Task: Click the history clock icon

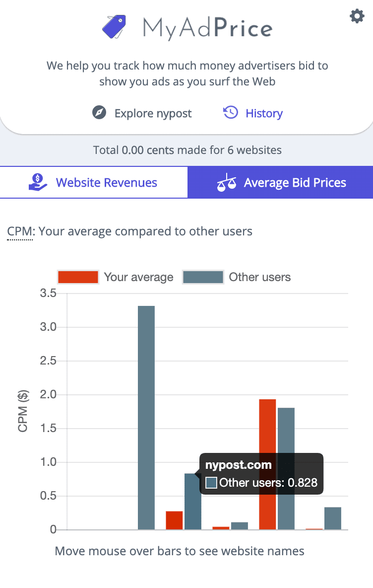Action: coord(230,113)
